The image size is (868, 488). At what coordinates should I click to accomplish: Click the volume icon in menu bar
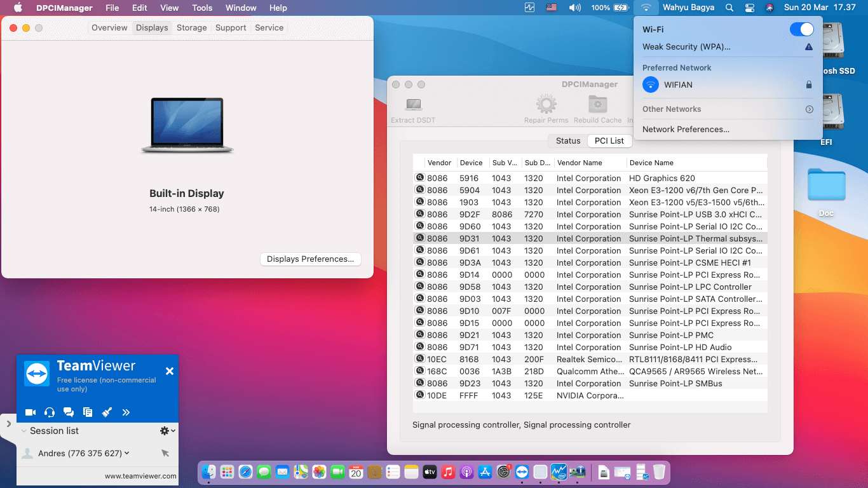(x=574, y=8)
